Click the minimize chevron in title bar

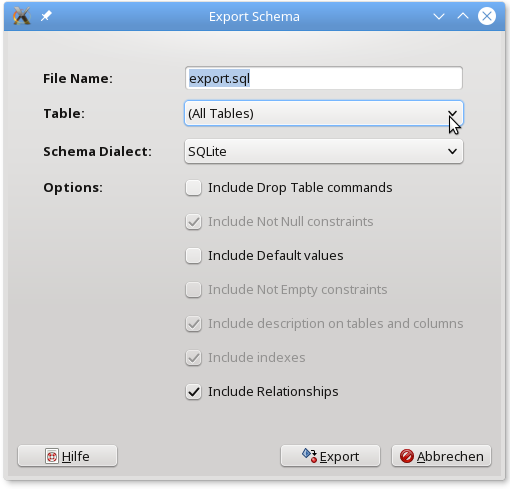click(x=439, y=16)
